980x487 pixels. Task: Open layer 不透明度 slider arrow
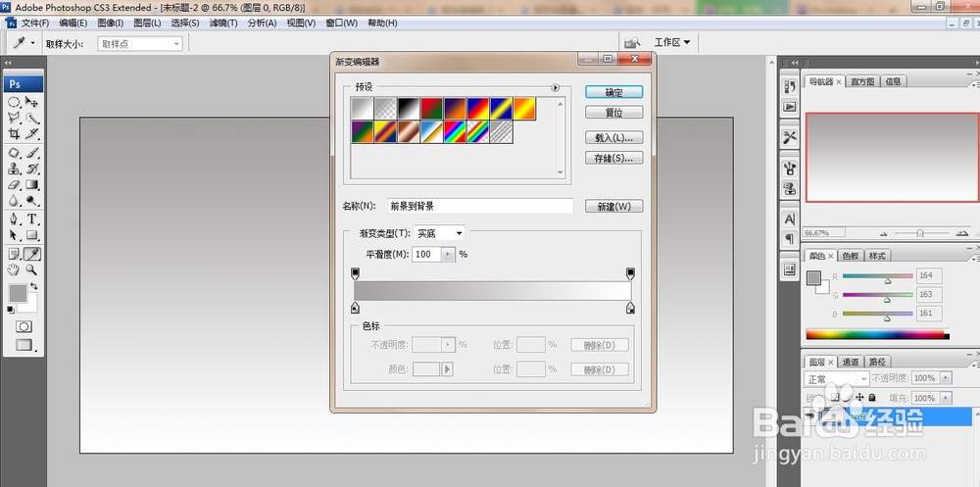pyautogui.click(x=946, y=377)
